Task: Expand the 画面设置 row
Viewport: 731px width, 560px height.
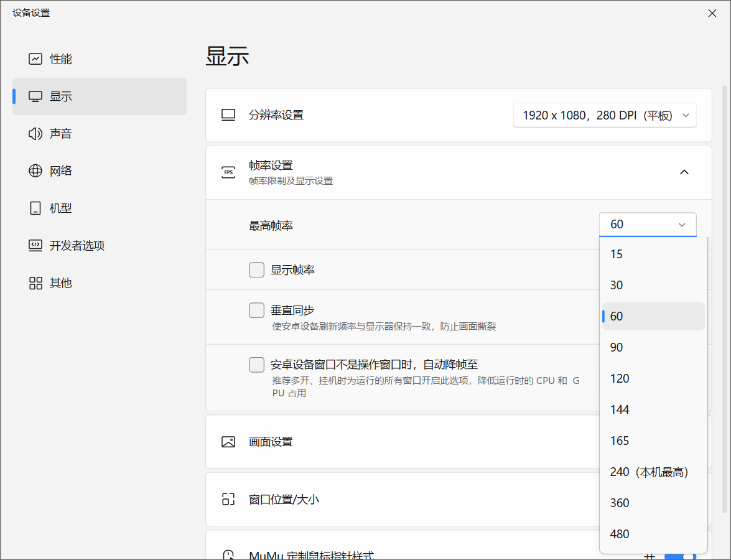Action: point(459,442)
